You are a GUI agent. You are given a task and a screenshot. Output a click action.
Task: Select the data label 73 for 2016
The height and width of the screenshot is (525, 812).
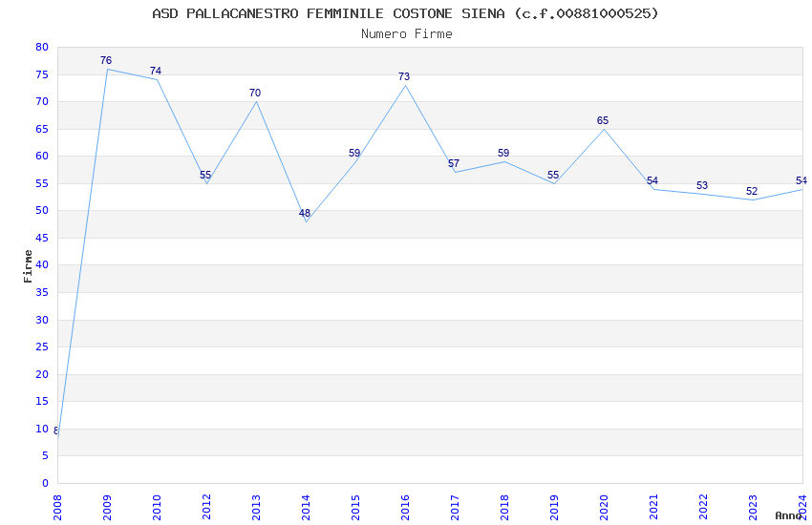coord(404,76)
